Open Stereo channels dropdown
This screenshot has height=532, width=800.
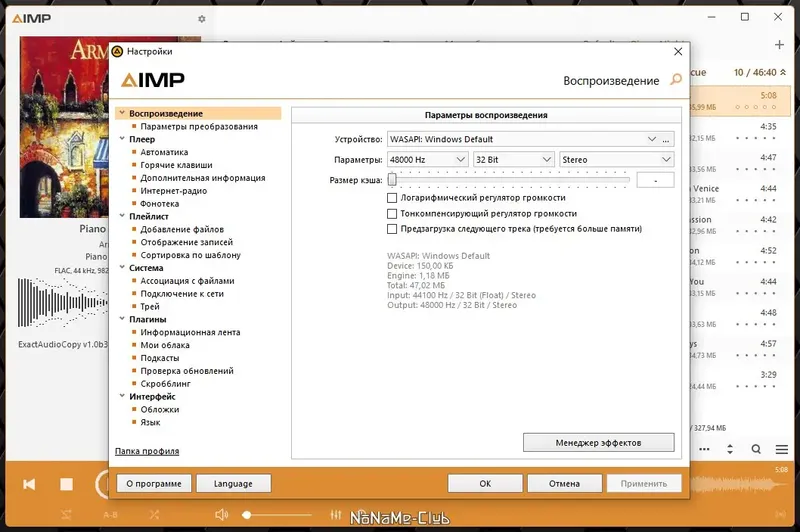[617, 160]
